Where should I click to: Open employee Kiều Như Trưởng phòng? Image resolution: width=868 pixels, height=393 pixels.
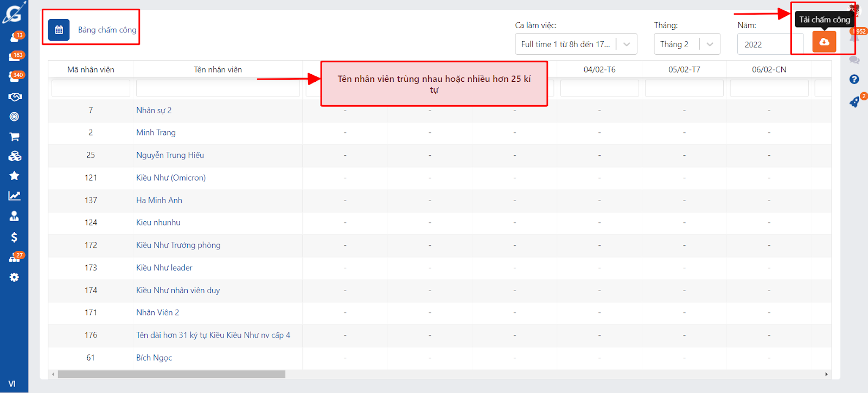(x=178, y=246)
